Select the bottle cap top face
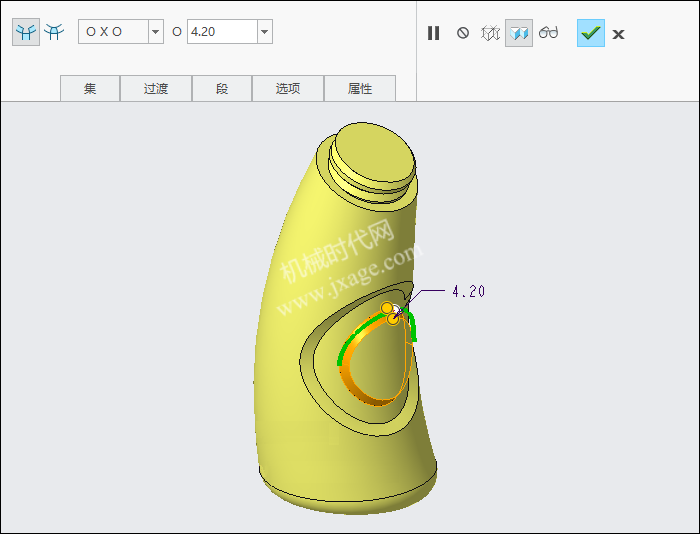Screen dimensions: 700x534 (374, 152)
